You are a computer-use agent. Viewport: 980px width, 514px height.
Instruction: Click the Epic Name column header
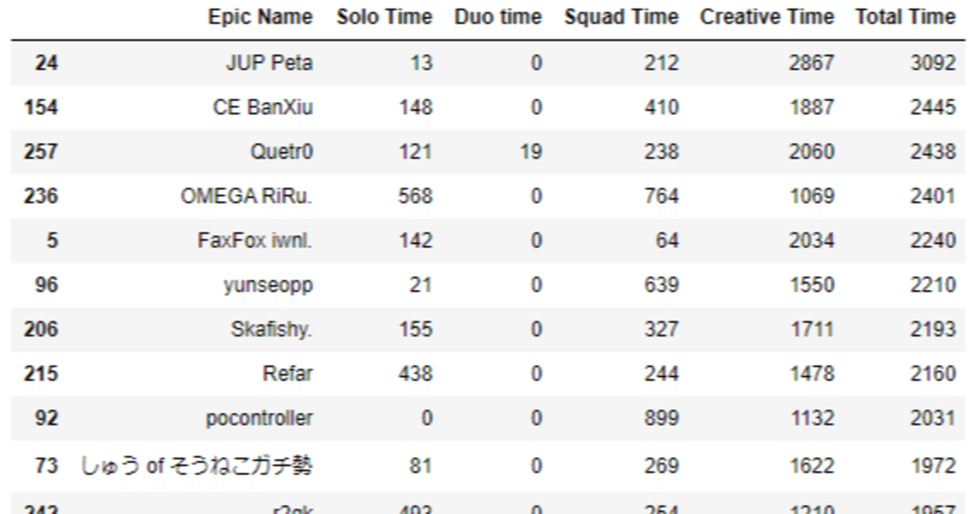[260, 17]
